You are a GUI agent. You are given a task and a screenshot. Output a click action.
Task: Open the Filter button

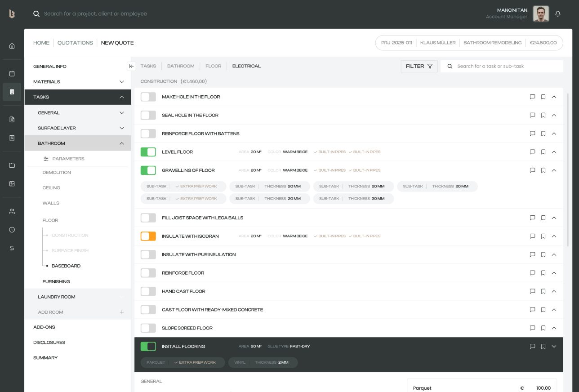419,66
